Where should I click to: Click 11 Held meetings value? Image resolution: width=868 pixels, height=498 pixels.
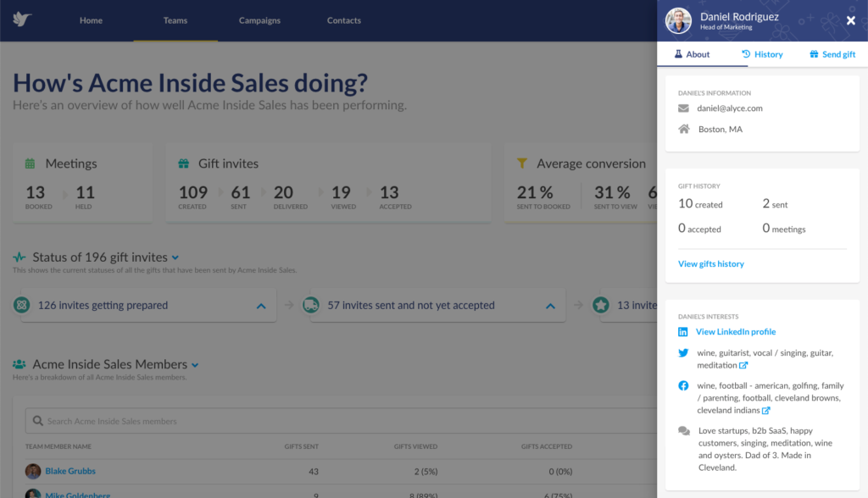point(85,192)
